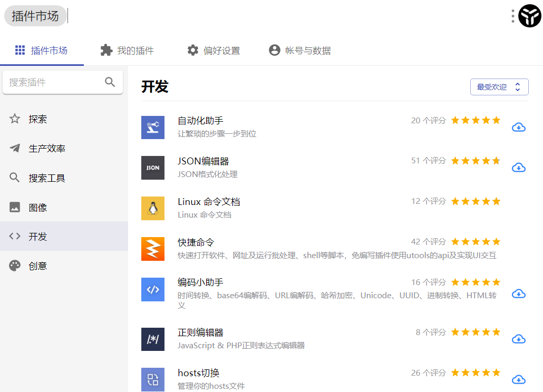The image size is (543, 392).
Task: Open the 我的插件 tab
Action: [127, 51]
